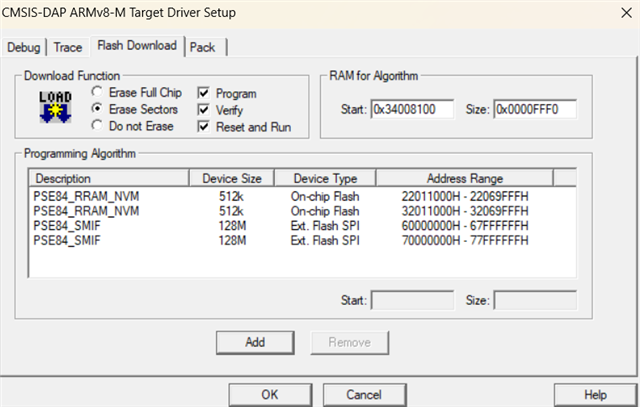The width and height of the screenshot is (640, 407).
Task: Switch to the Debug tab
Action: [x=24, y=47]
